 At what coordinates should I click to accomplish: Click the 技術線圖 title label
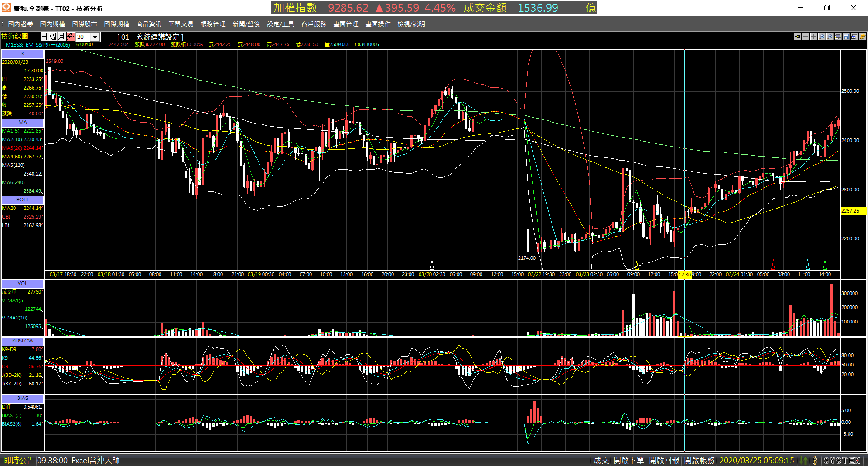tap(14, 37)
